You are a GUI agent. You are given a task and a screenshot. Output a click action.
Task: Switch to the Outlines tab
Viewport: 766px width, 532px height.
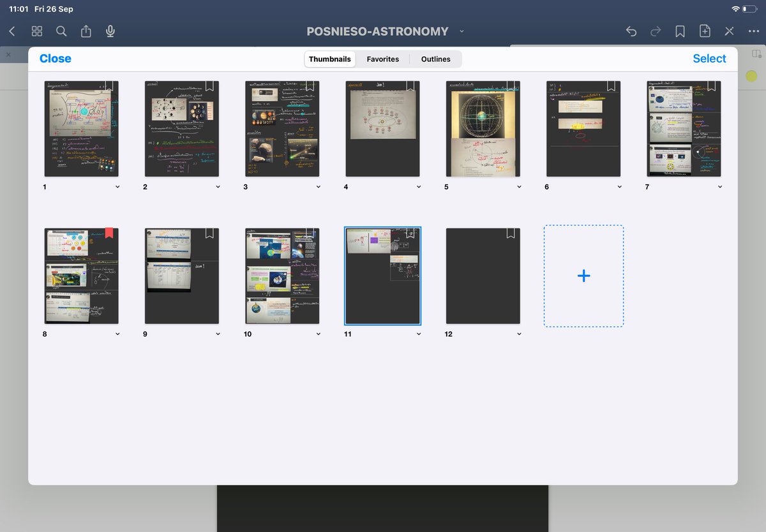coord(436,59)
